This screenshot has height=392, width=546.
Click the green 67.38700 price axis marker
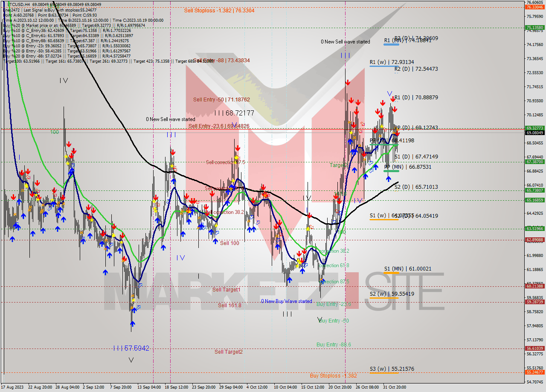[x=535, y=161]
